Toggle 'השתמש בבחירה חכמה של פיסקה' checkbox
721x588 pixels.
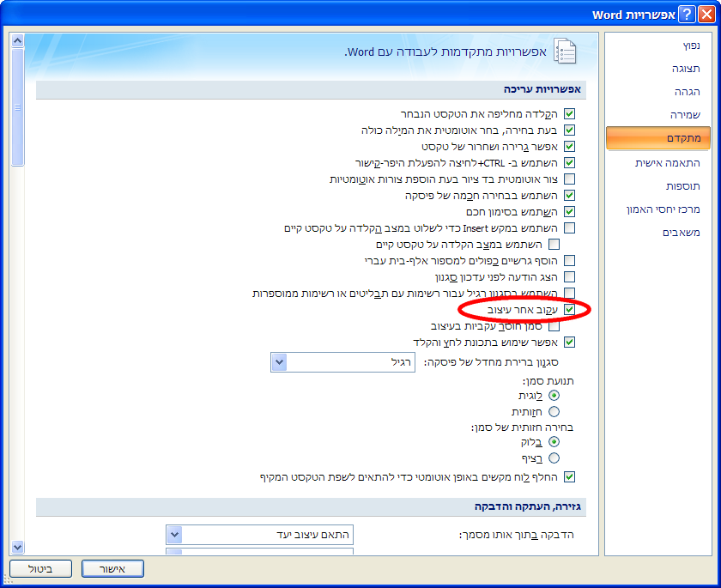tap(569, 196)
